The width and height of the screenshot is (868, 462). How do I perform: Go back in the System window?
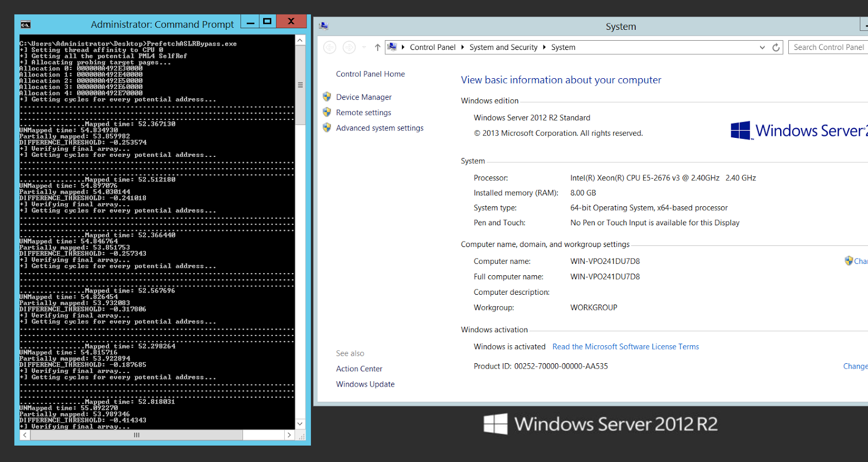[330, 47]
